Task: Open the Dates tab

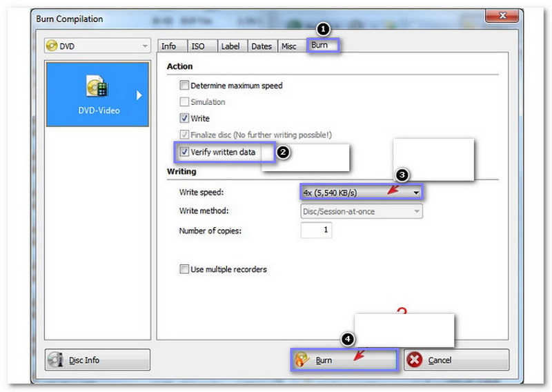Action: [263, 46]
